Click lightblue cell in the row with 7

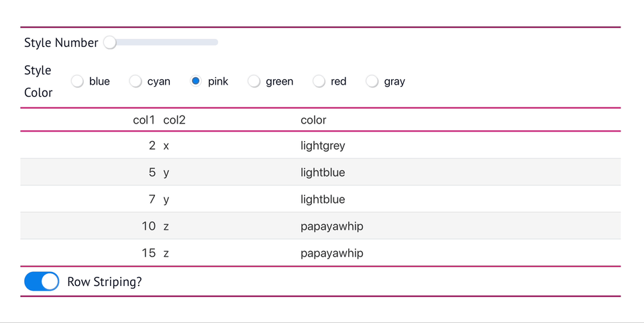point(323,199)
